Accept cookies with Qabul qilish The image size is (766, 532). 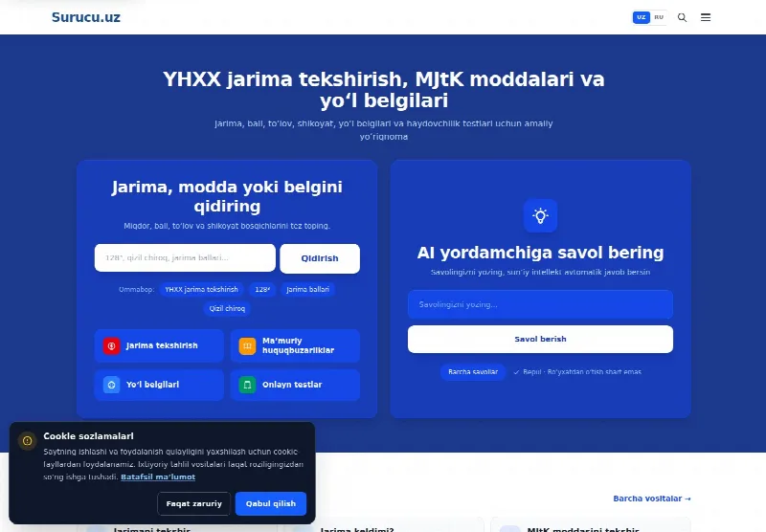pyautogui.click(x=271, y=503)
